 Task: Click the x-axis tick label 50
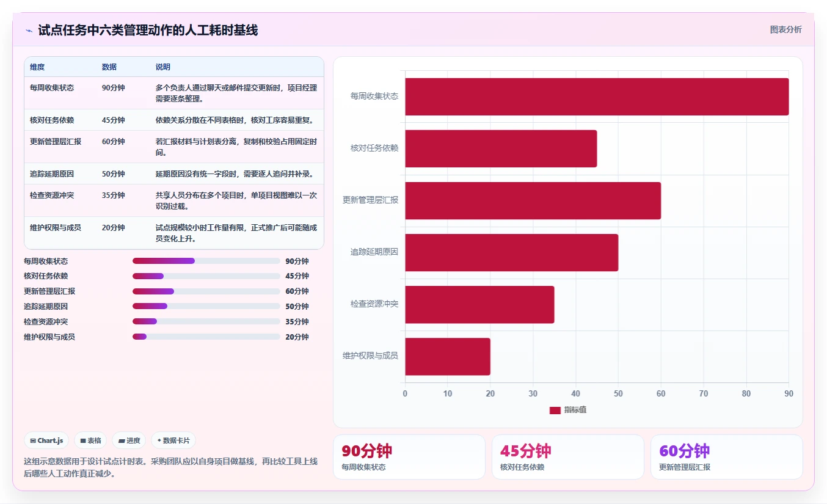click(x=618, y=394)
